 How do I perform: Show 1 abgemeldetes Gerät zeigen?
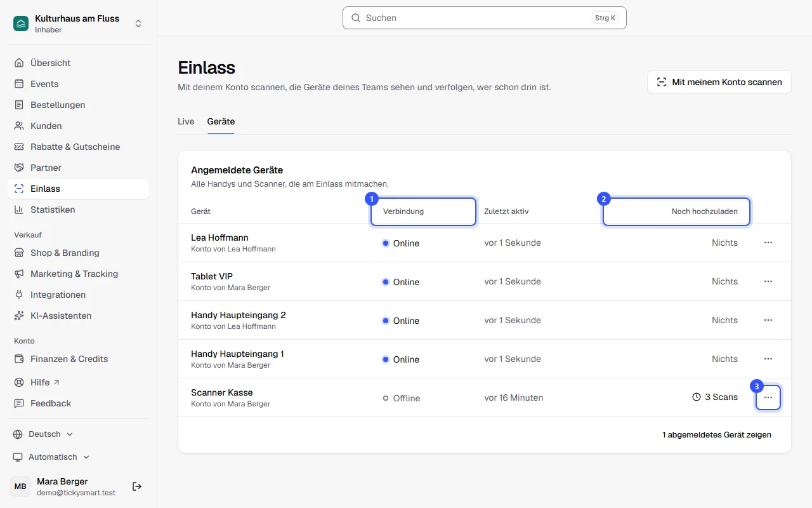click(x=717, y=435)
